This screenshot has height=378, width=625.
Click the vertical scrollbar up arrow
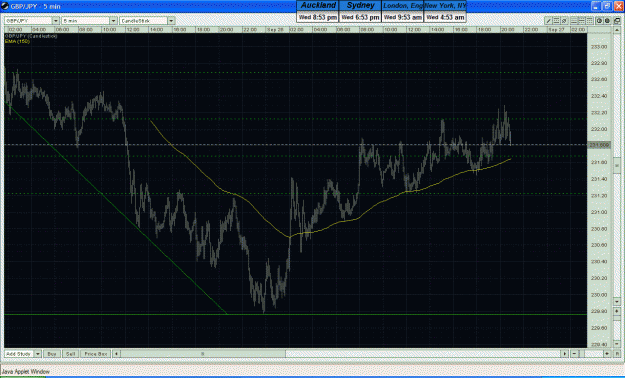pyautogui.click(x=617, y=30)
